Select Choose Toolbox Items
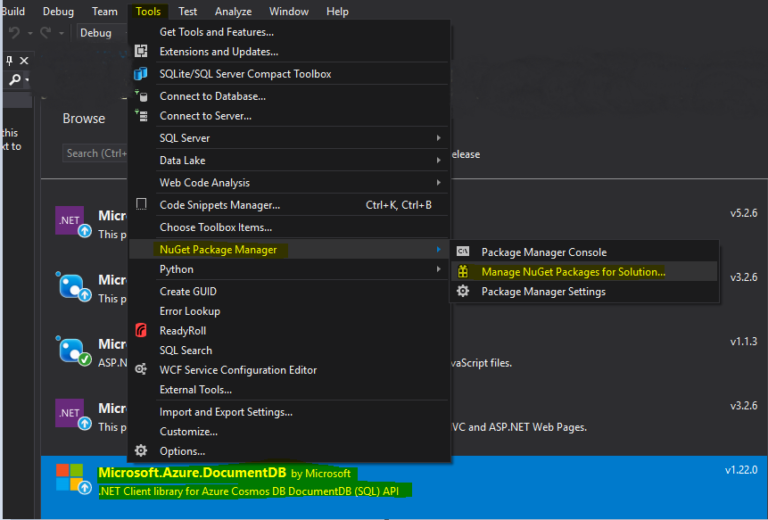 point(289,227)
